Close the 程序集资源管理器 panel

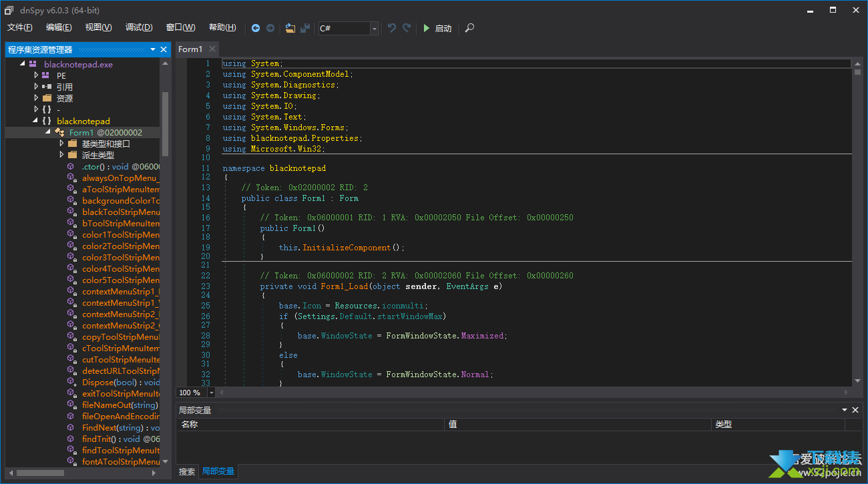click(x=164, y=49)
